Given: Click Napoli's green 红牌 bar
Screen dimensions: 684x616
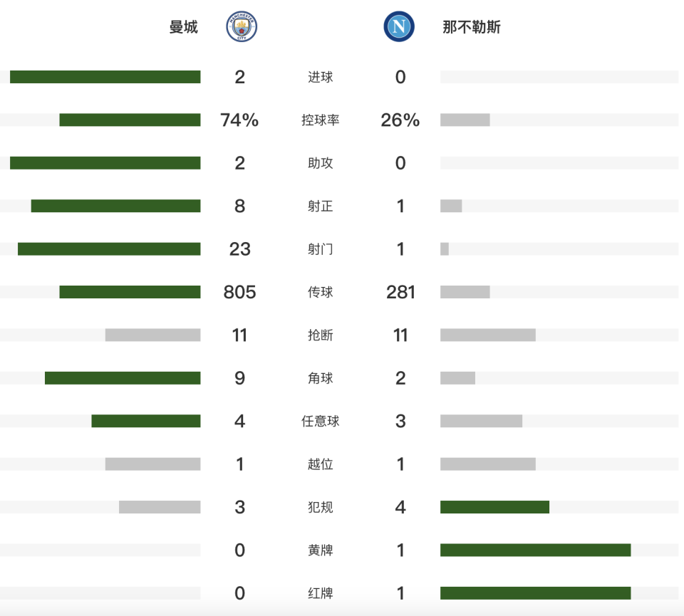Looking at the screenshot, I should point(535,593).
